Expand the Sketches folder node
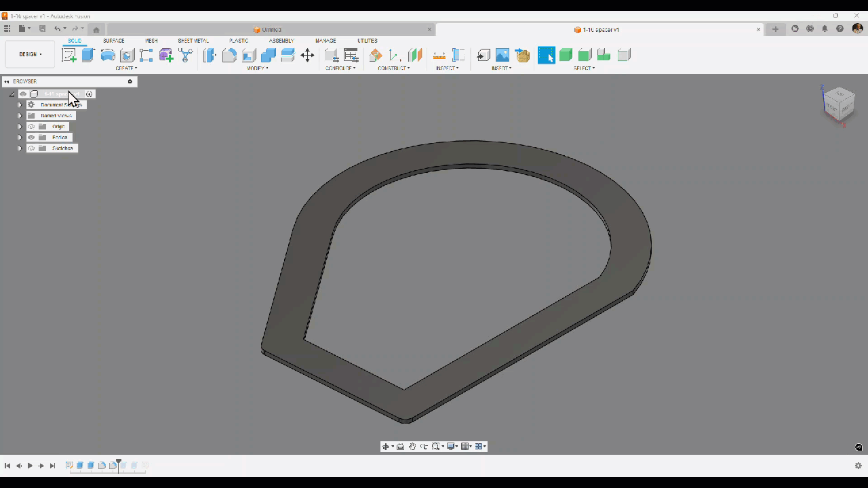Screen dimensions: 868x488 pos(20,148)
